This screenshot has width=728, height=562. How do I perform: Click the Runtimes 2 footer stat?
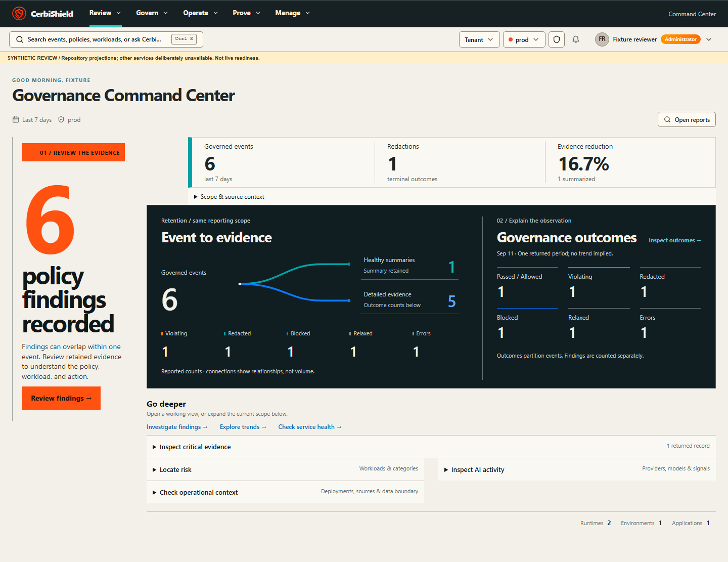click(596, 523)
